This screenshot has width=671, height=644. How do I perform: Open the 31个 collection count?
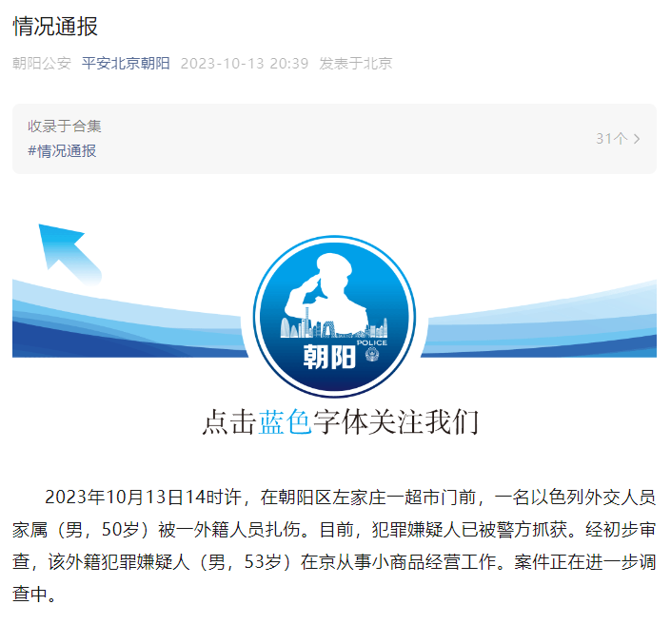611,139
